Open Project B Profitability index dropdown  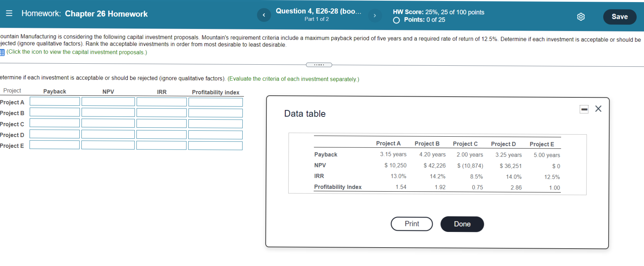215,113
